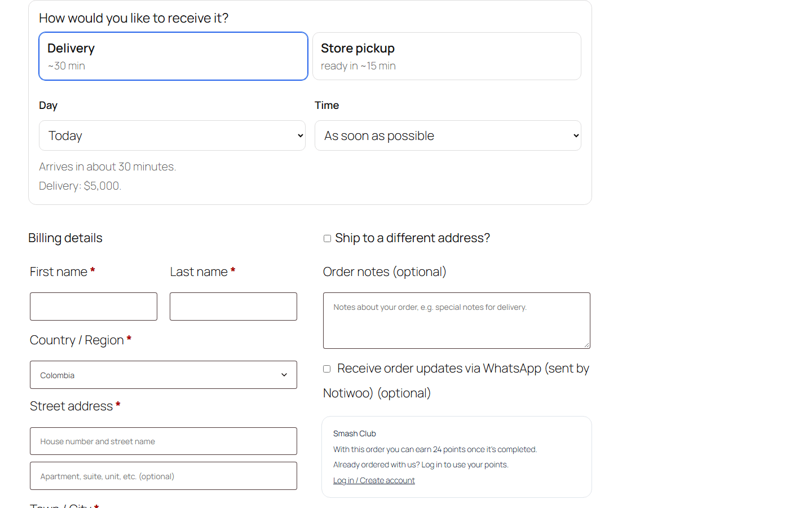This screenshot has width=812, height=508.
Task: Focus the Order notes text area
Action: pos(457,321)
